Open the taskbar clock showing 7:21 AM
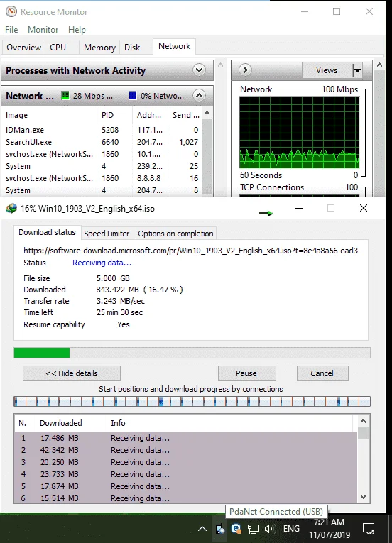The height and width of the screenshot is (543, 392). coord(330,529)
